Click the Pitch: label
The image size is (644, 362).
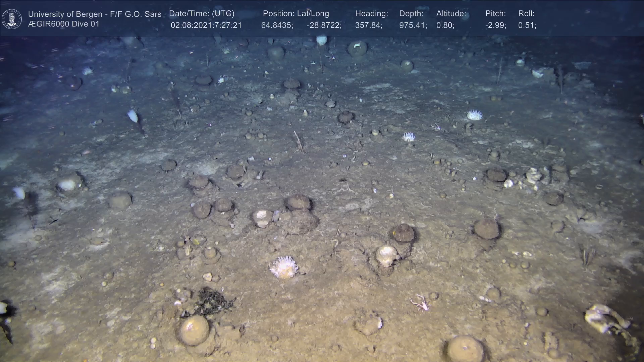pyautogui.click(x=495, y=14)
